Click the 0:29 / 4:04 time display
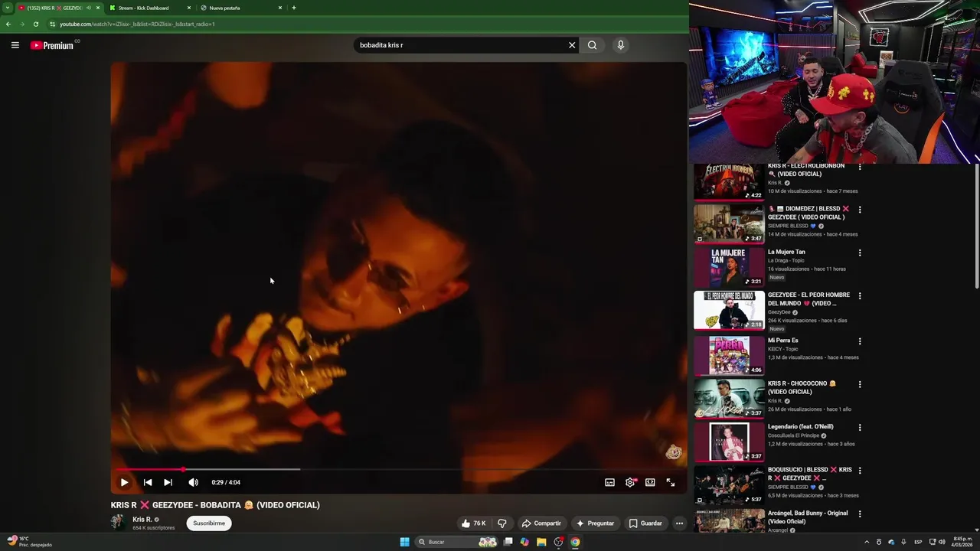The height and width of the screenshot is (551, 980). (x=226, y=482)
